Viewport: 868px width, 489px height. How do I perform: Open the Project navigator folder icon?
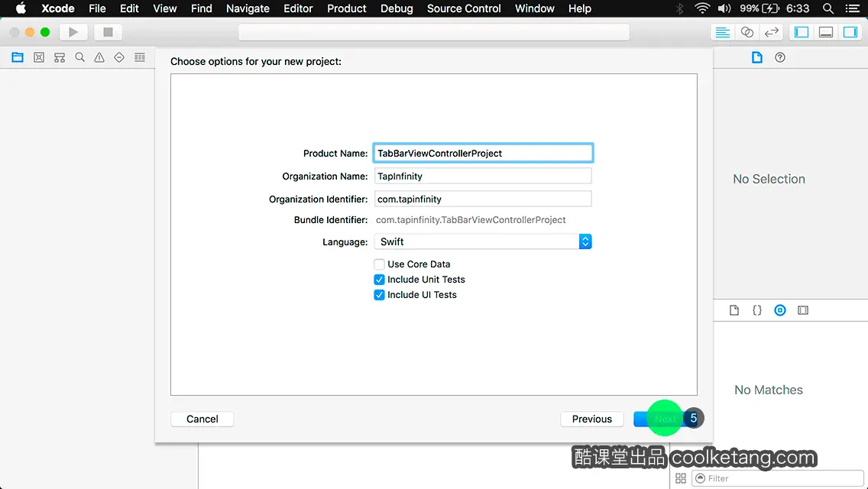(x=18, y=57)
